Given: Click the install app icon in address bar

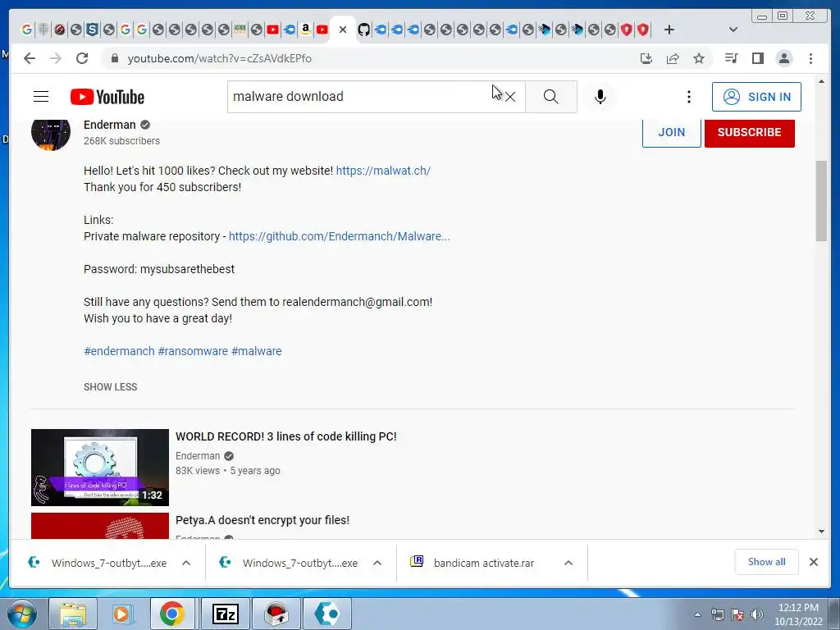Looking at the screenshot, I should (x=646, y=58).
